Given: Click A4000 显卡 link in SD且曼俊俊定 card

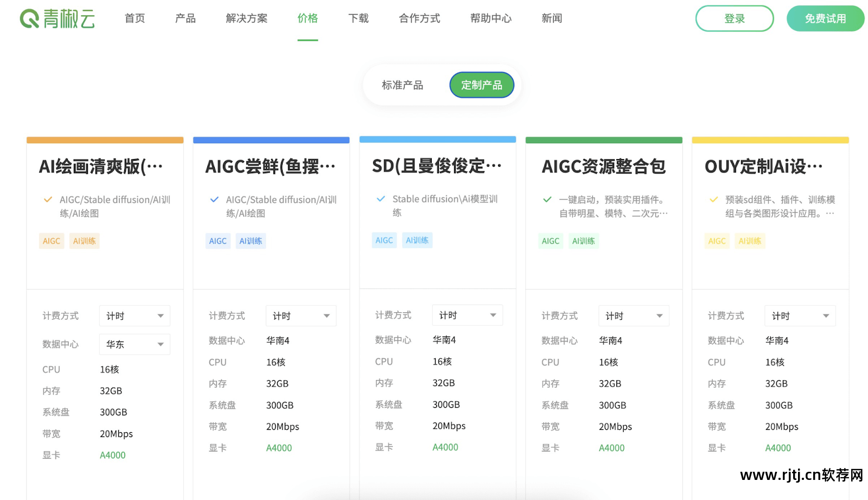Looking at the screenshot, I should point(445,447).
